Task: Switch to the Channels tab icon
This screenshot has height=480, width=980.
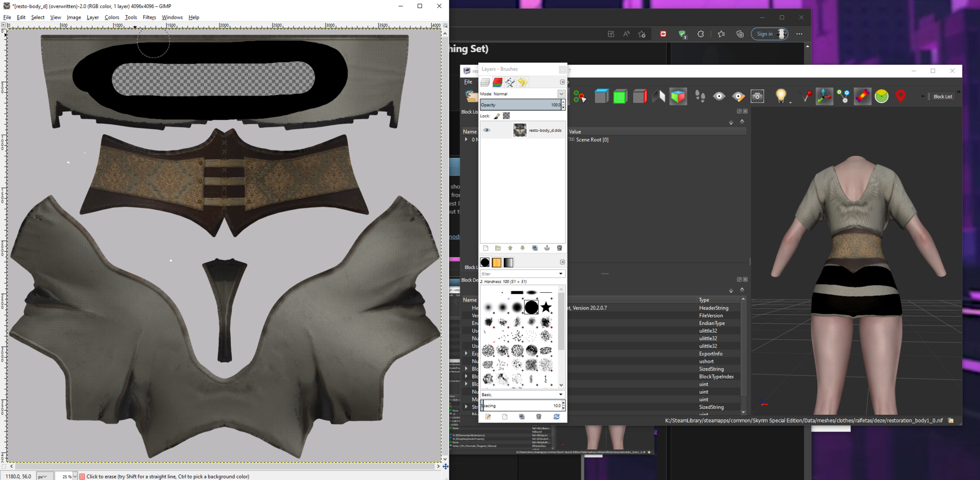Action: click(497, 82)
